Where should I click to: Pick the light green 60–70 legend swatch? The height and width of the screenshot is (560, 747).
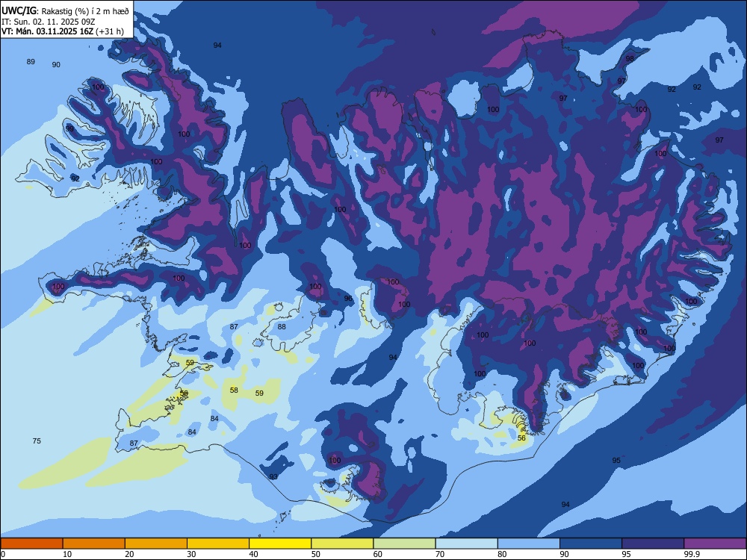(x=404, y=544)
